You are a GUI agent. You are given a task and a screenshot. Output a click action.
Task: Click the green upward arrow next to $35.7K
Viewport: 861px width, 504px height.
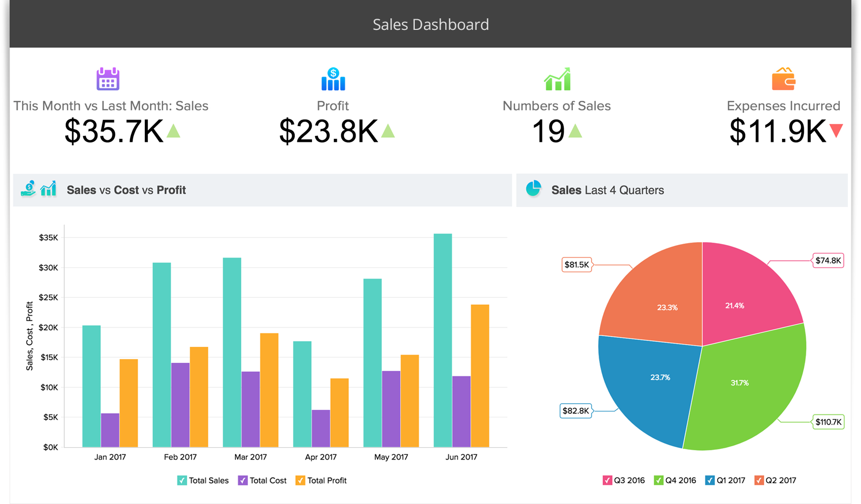point(173,131)
